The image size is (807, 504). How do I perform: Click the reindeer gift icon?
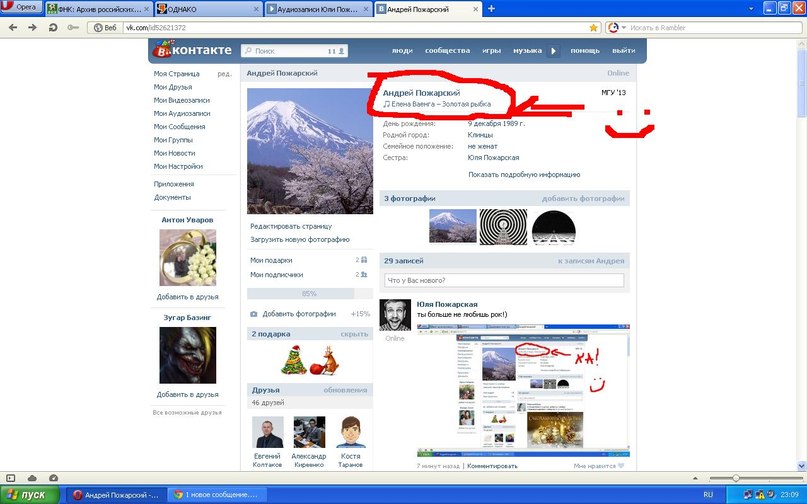click(325, 360)
